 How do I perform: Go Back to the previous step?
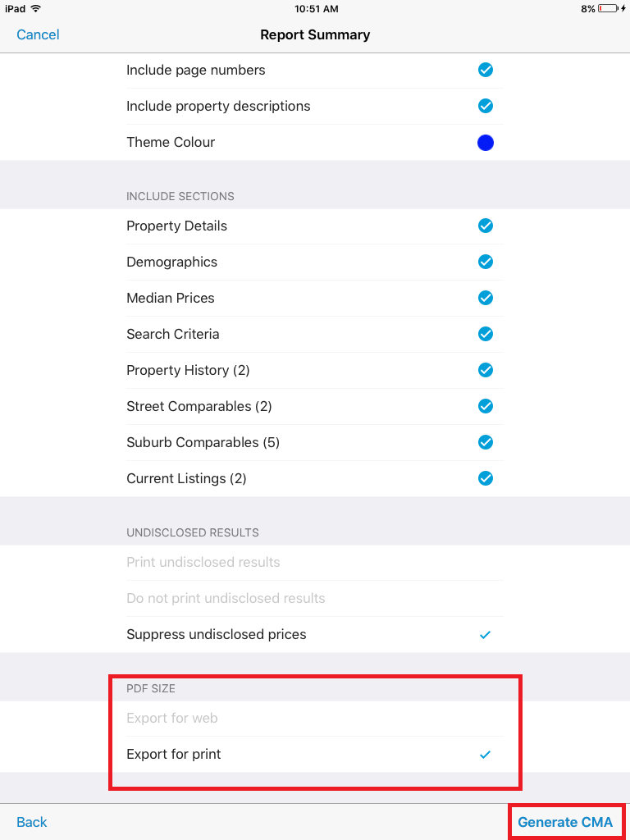(x=32, y=822)
